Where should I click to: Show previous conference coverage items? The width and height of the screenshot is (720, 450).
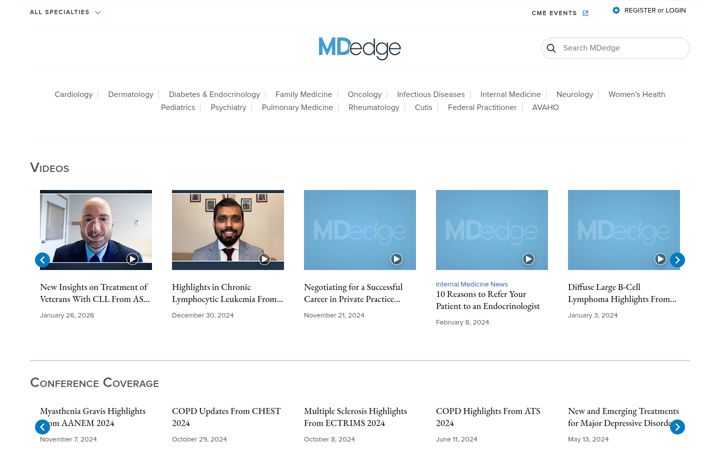(42, 427)
